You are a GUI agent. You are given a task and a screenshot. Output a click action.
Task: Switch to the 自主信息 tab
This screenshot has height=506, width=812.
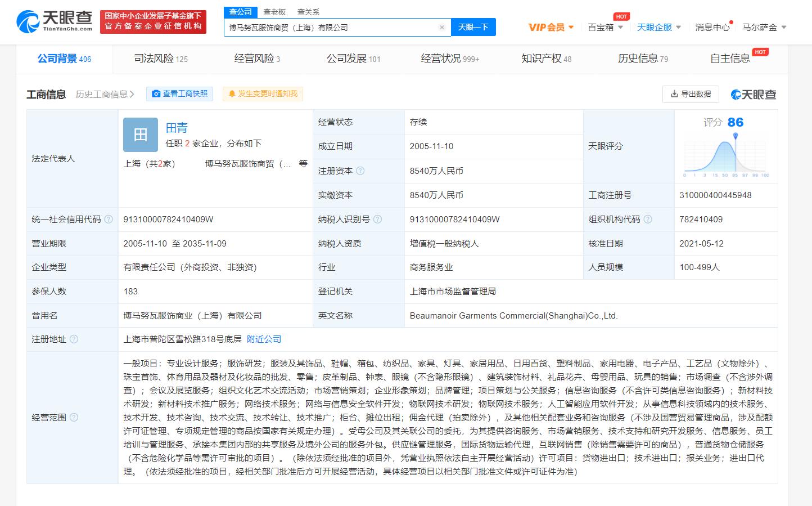coord(730,59)
